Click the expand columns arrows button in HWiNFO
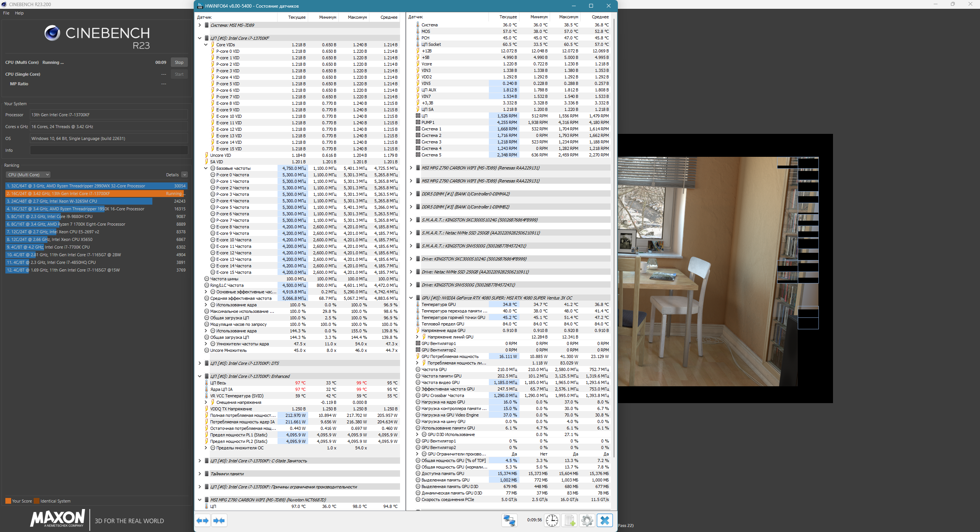Image resolution: width=980 pixels, height=532 pixels. (x=203, y=521)
